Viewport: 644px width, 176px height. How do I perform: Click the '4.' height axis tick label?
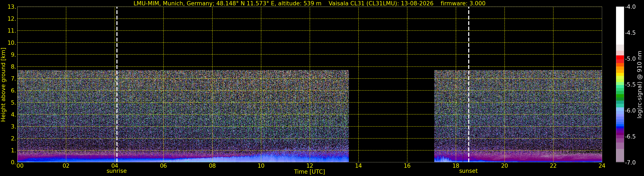tap(13, 115)
